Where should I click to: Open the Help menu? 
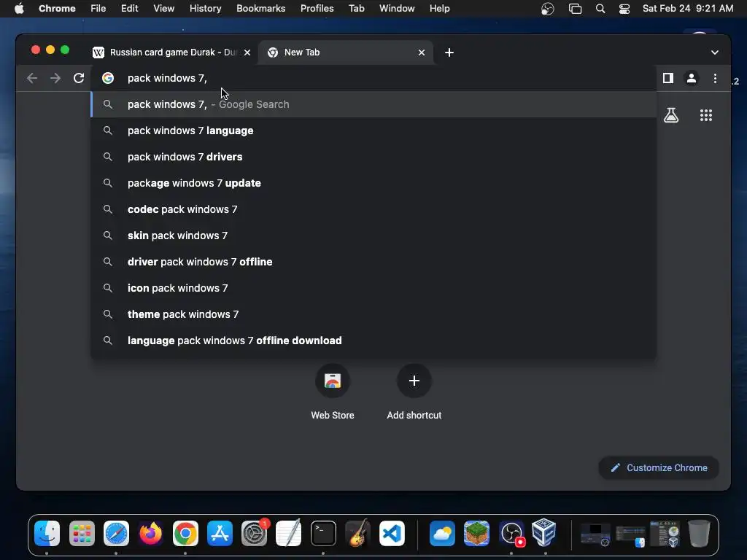(x=439, y=8)
